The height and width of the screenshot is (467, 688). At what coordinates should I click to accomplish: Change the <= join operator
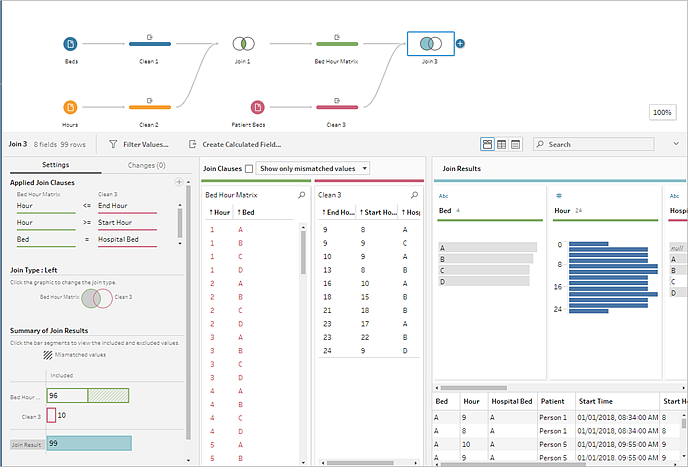[x=86, y=205]
